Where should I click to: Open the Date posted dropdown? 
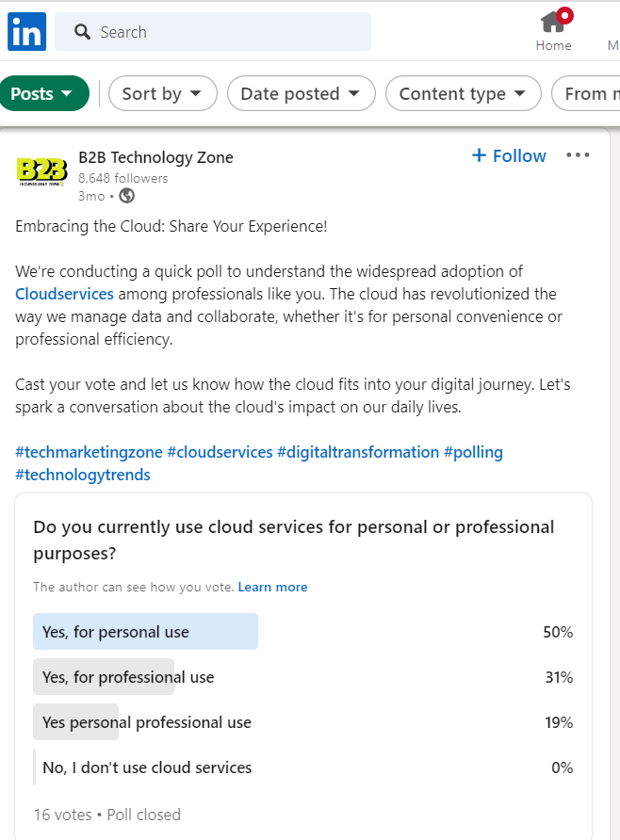tap(302, 93)
